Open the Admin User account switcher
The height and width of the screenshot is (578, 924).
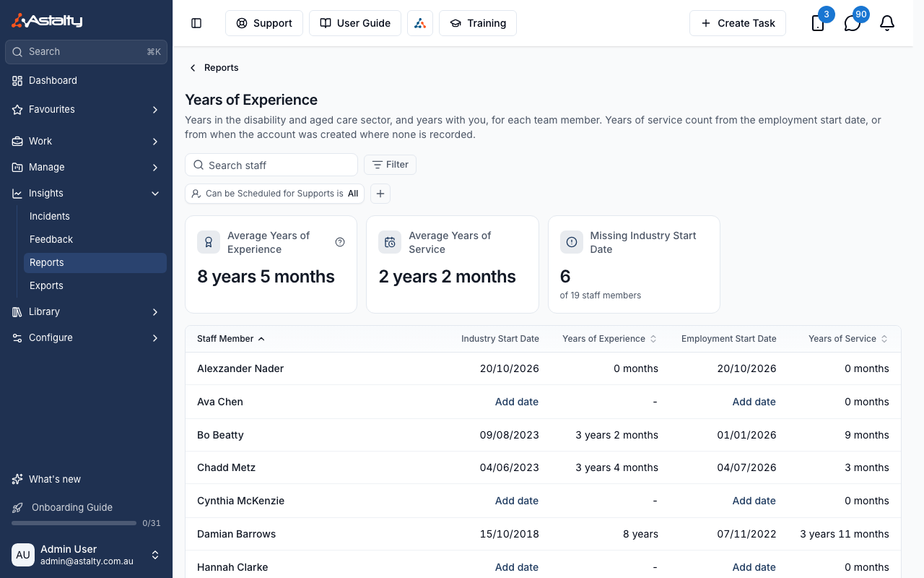(87, 555)
